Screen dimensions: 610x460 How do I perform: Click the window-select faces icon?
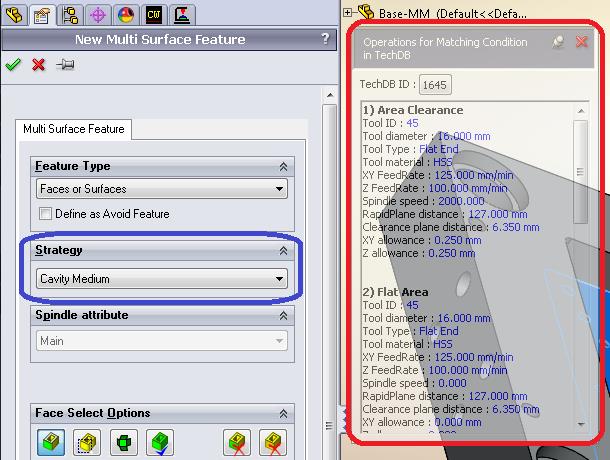click(86, 441)
